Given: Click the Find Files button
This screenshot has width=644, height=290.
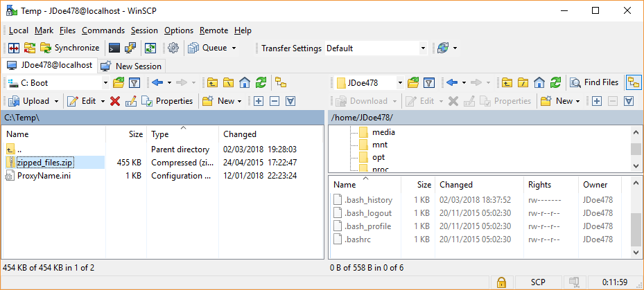Looking at the screenshot, I should (x=595, y=83).
